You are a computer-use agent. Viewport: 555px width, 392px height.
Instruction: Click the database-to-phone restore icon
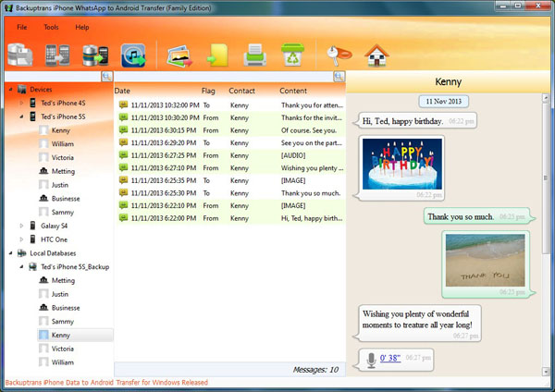click(x=95, y=55)
